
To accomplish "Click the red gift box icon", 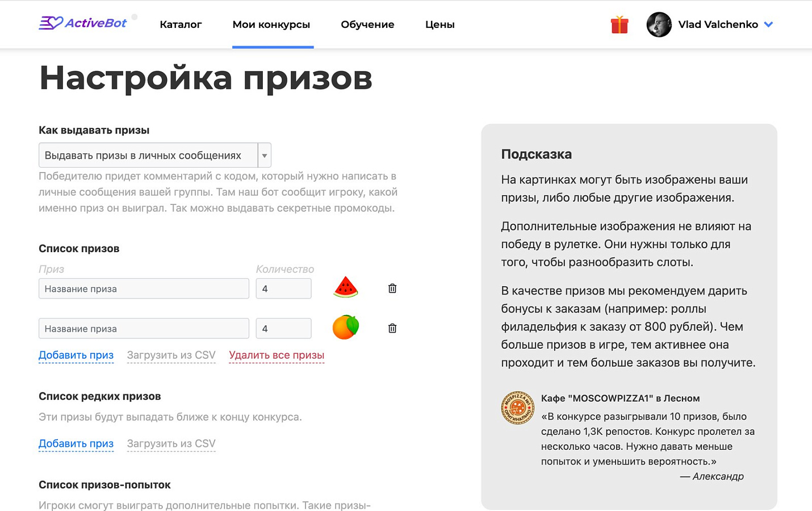I will [620, 24].
